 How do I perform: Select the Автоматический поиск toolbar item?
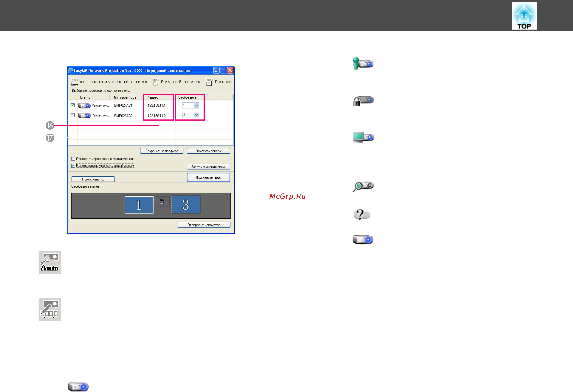[109, 82]
